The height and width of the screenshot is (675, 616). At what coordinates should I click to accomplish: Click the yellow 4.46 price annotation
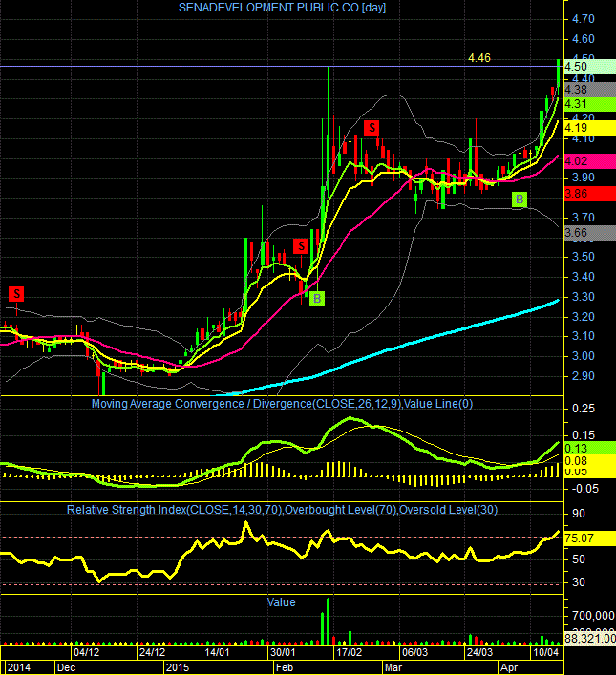coord(479,58)
